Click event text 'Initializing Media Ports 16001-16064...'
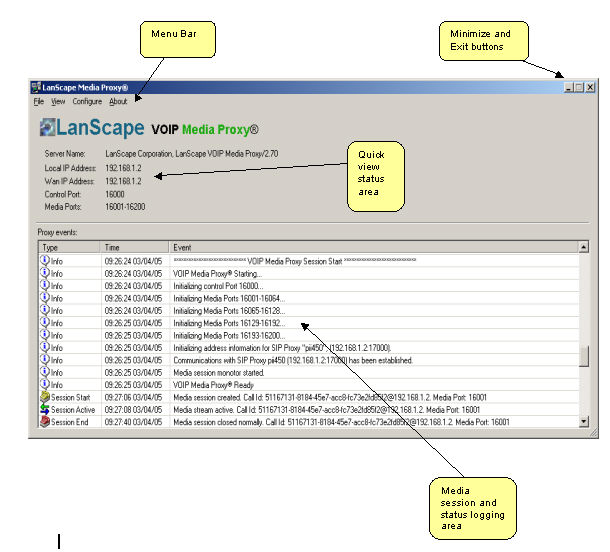 pos(229,299)
